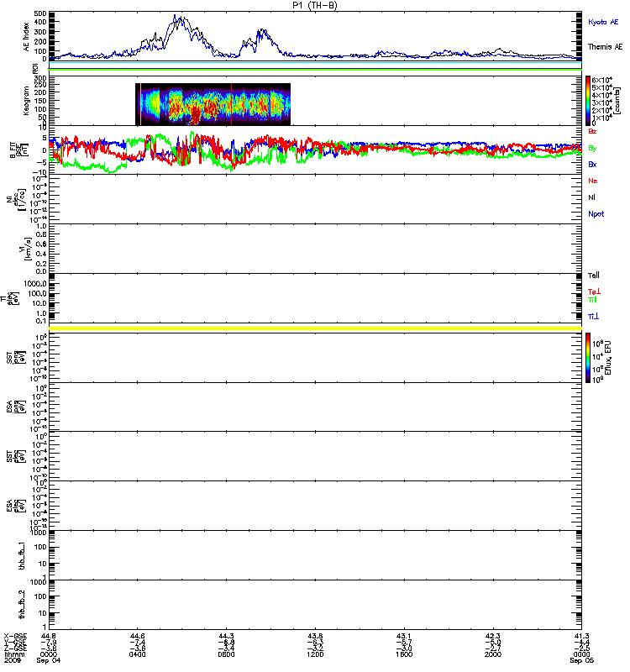Select the Themis AE legend label
630x672 pixels.
click(x=605, y=47)
